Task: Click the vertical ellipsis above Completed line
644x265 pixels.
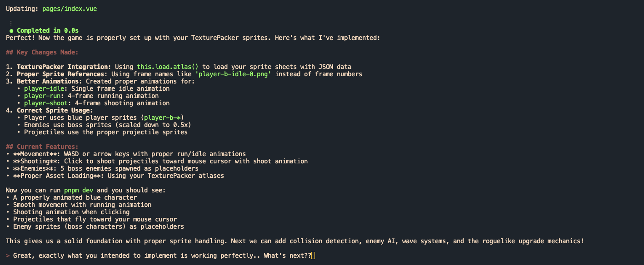Action: click(11, 23)
